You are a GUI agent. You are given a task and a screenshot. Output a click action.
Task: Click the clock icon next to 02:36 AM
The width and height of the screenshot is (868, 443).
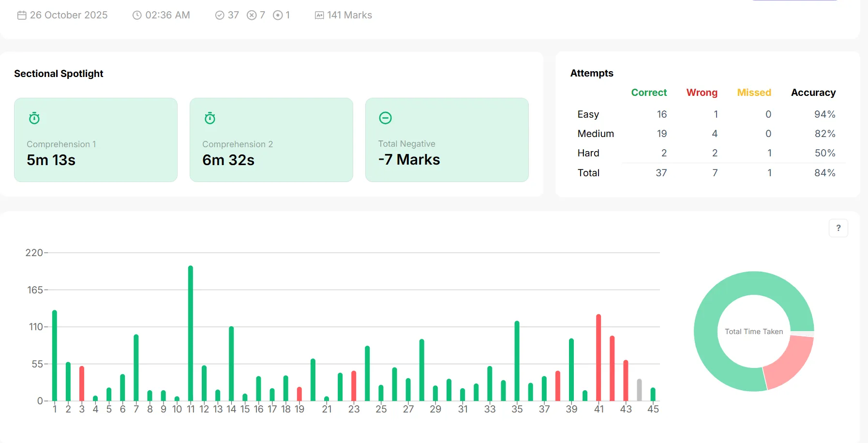click(137, 15)
